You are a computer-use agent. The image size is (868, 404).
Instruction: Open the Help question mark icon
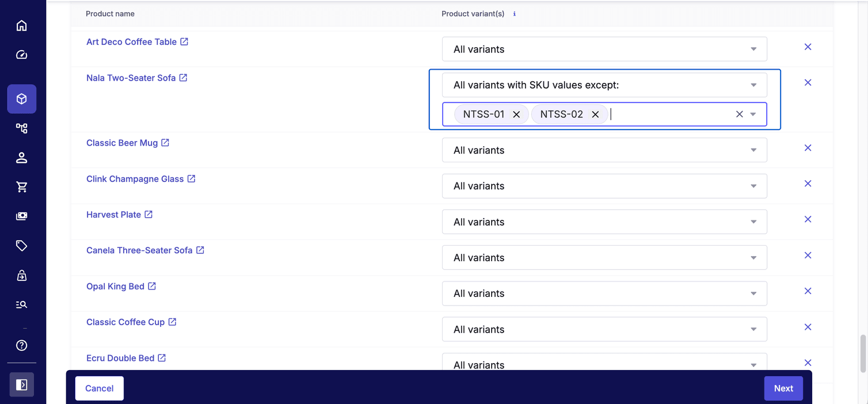[21, 345]
